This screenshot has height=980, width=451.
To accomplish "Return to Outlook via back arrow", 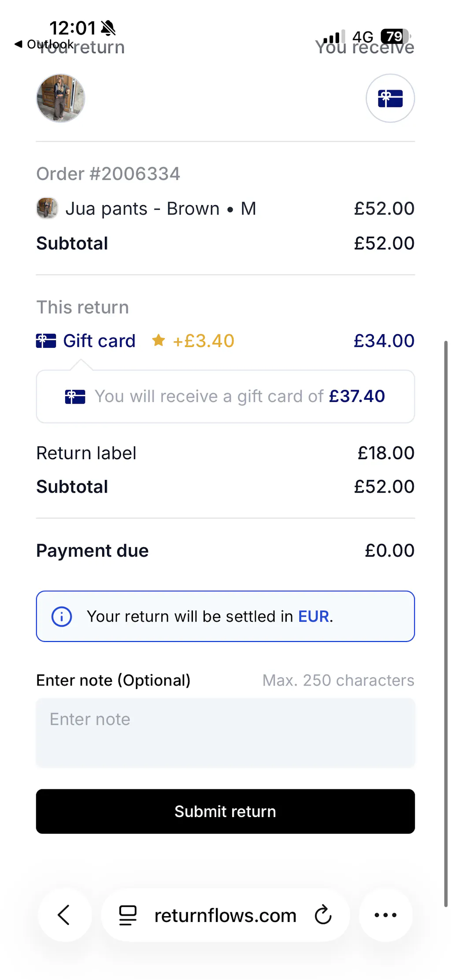I will 18,44.
